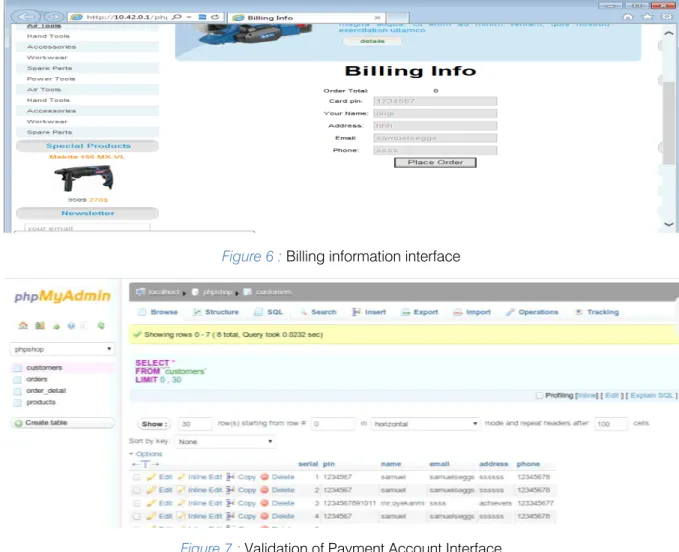679x552 pixels.
Task: Click the refresh icon in the address bar
Action: coord(215,17)
